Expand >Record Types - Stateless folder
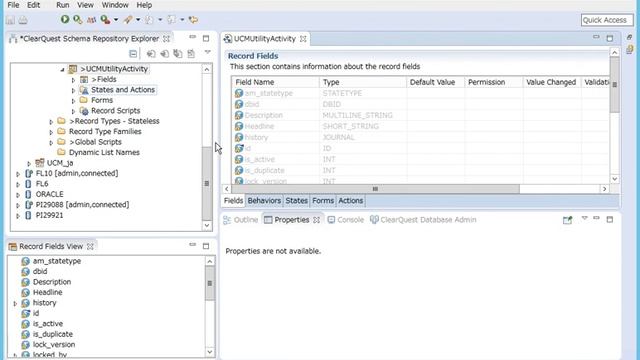The height and width of the screenshot is (360, 640). click(51, 122)
